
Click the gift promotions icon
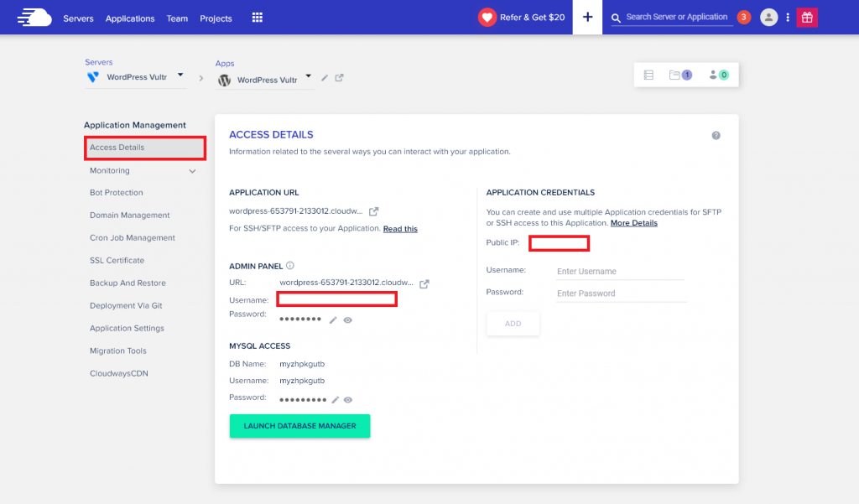806,18
